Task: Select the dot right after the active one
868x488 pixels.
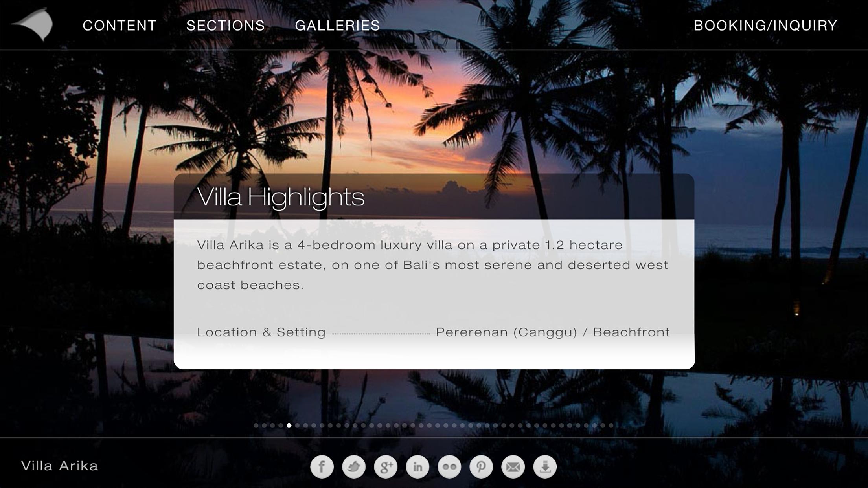Action: pyautogui.click(x=297, y=425)
